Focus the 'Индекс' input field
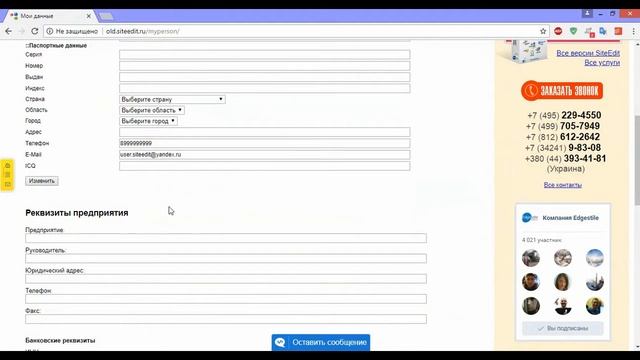640x360 pixels. click(x=264, y=88)
